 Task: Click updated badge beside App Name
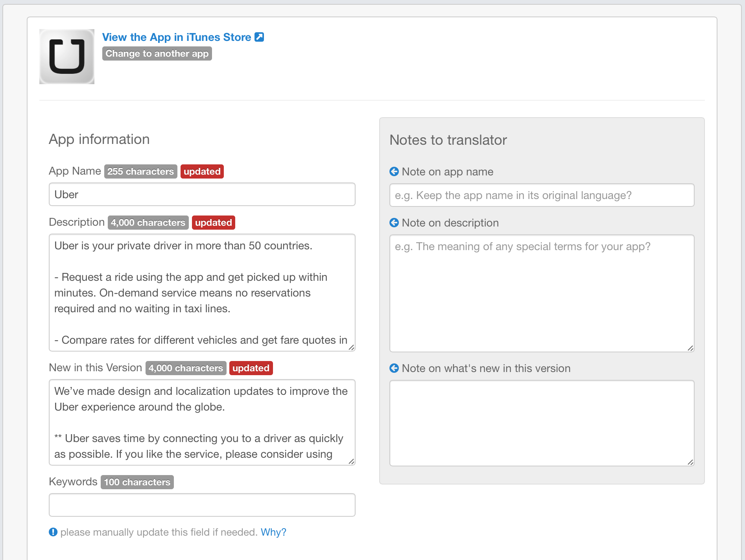coord(202,171)
